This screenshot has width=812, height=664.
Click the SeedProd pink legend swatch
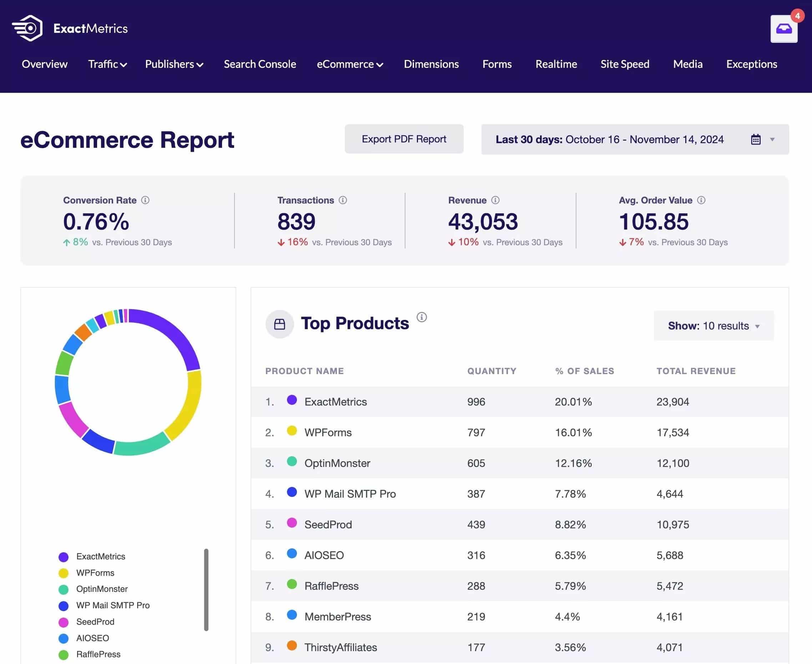[64, 622]
